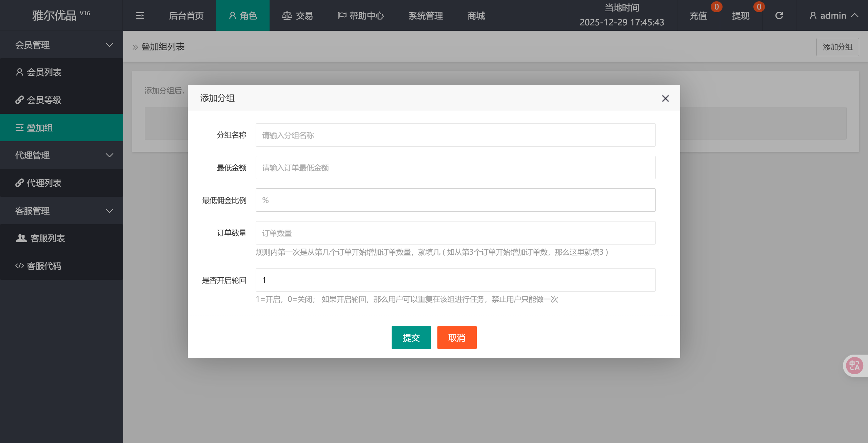868x443 pixels.
Task: Click the 是否开启轮回 input field
Action: pos(455,280)
